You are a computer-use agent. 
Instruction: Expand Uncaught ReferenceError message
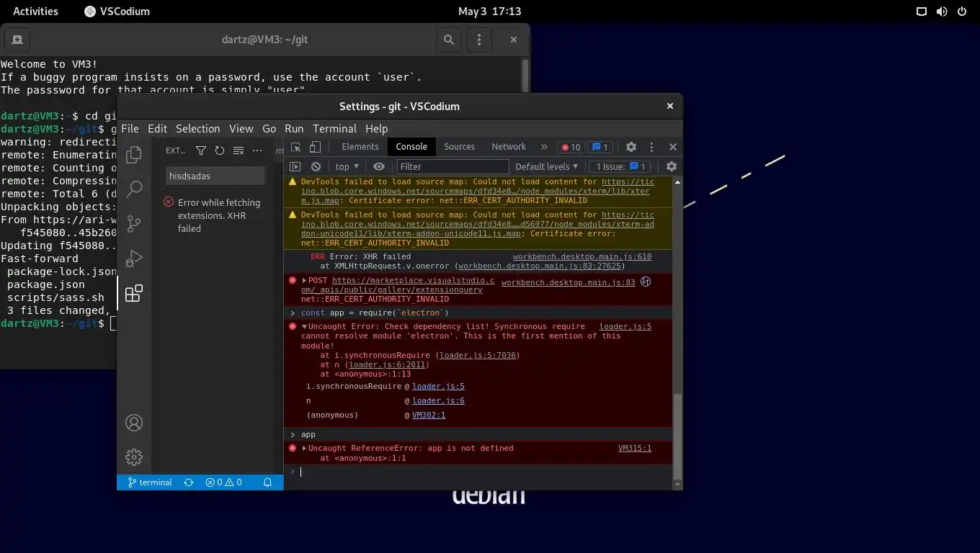point(304,448)
